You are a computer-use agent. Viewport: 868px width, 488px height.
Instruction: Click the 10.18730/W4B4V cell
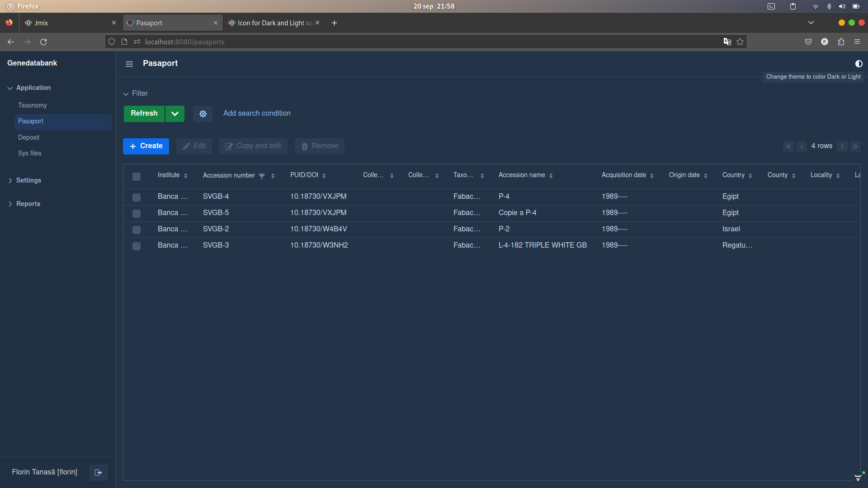click(x=319, y=229)
